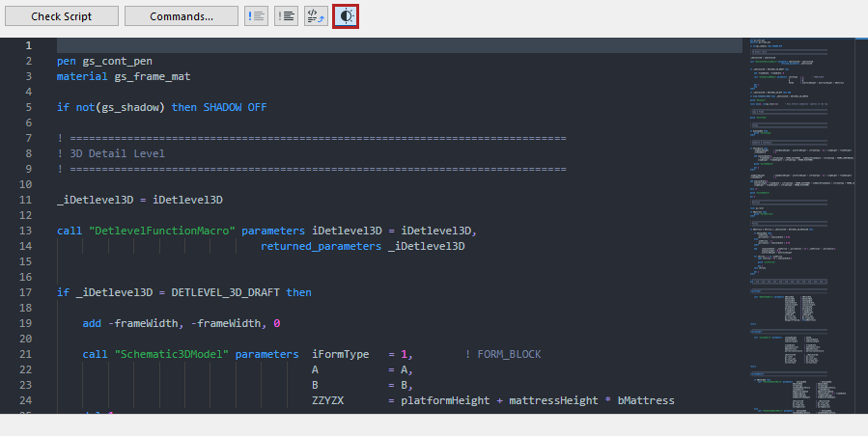Open the Commands... dialog
Screen dimensions: 868x436
(181, 16)
